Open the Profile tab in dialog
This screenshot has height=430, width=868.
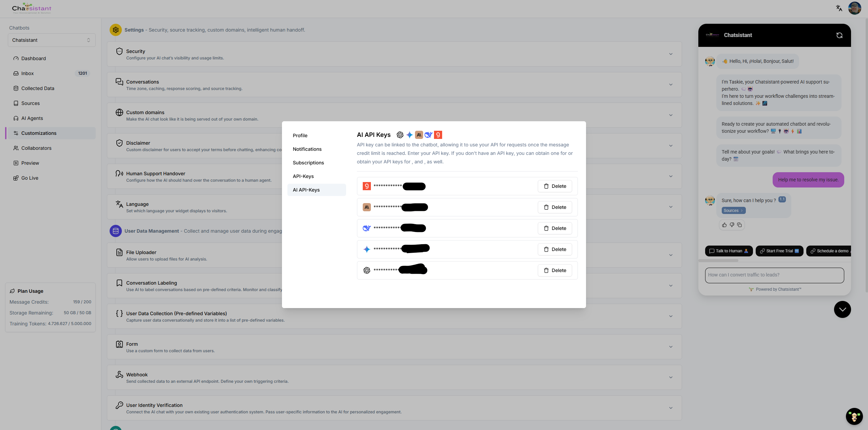tap(317, 136)
